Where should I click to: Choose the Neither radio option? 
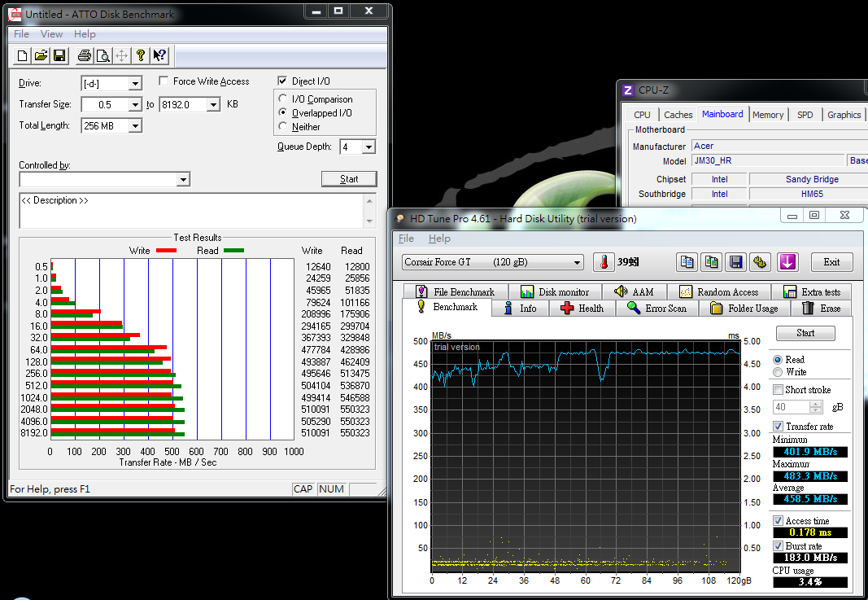coord(283,126)
